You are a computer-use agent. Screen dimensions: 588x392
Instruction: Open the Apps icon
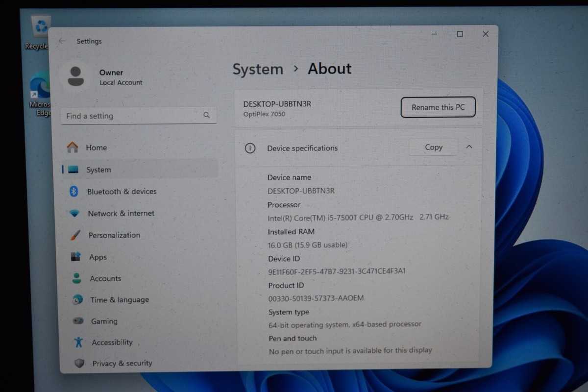(x=76, y=257)
